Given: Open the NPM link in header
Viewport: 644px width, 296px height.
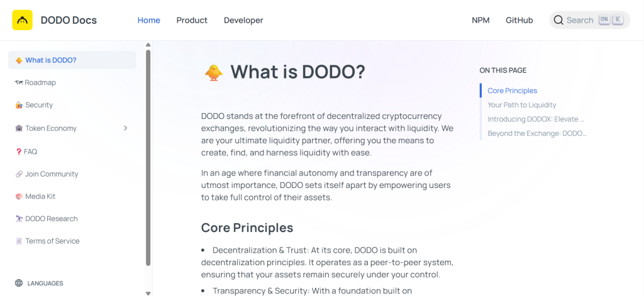Looking at the screenshot, I should coord(480,20).
